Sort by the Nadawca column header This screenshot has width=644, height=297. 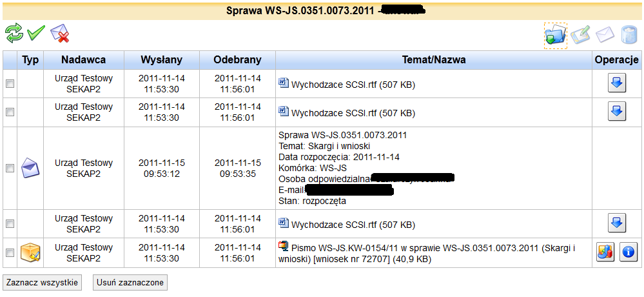(x=83, y=59)
